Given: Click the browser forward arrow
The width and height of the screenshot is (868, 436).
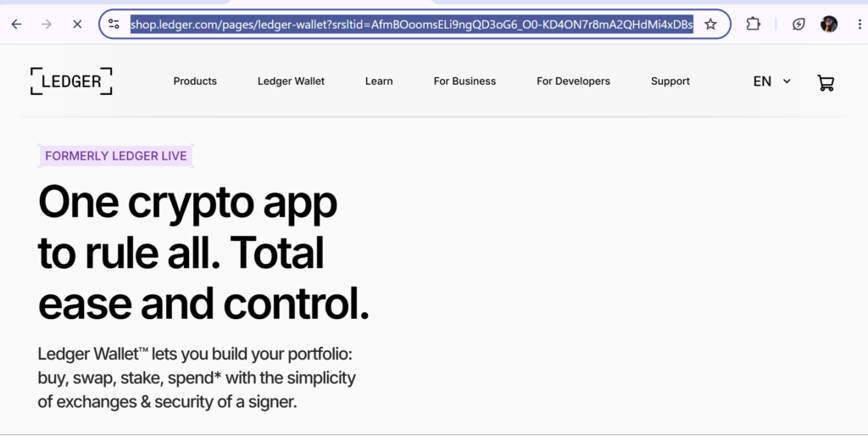Looking at the screenshot, I should pos(47,25).
